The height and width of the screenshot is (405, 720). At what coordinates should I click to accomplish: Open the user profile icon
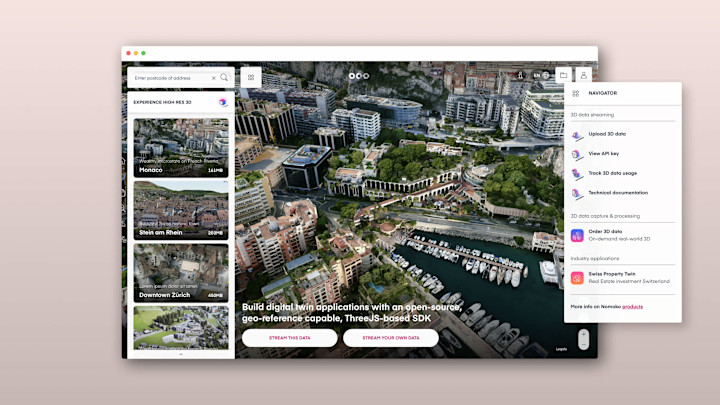(x=584, y=75)
